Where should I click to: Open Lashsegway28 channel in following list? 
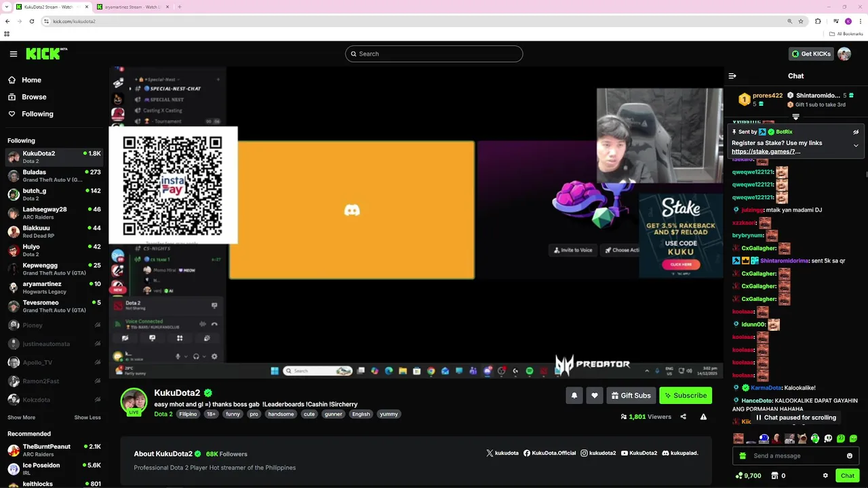click(54, 213)
